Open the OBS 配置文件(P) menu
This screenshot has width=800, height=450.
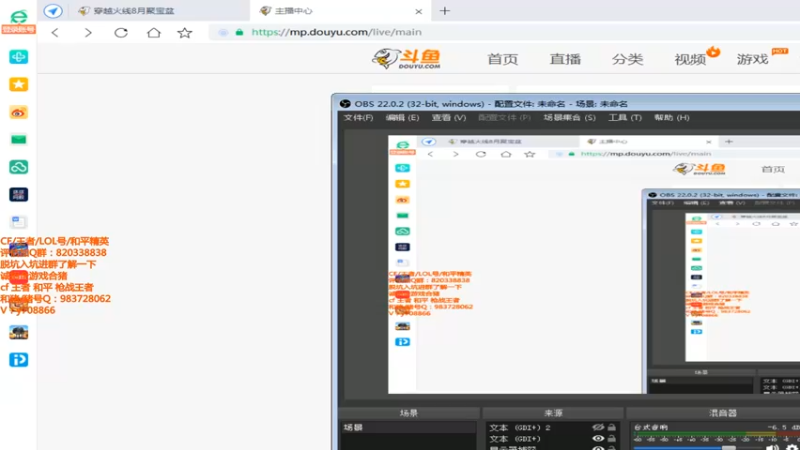[505, 117]
